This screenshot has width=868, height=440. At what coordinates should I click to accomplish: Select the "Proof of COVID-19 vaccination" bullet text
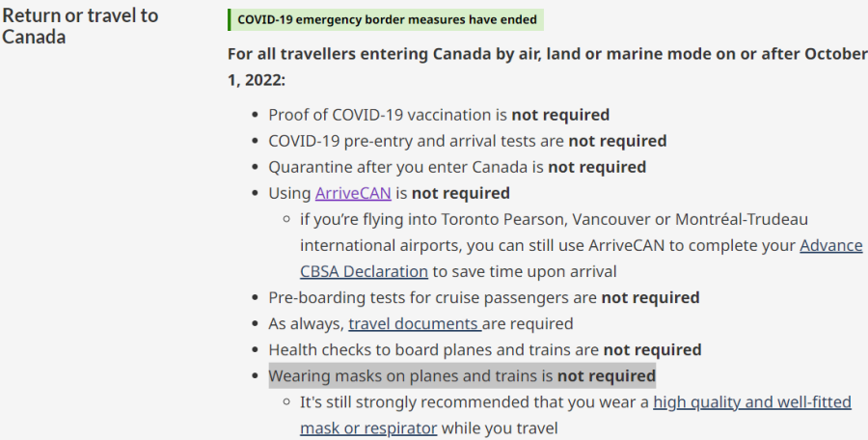[389, 115]
